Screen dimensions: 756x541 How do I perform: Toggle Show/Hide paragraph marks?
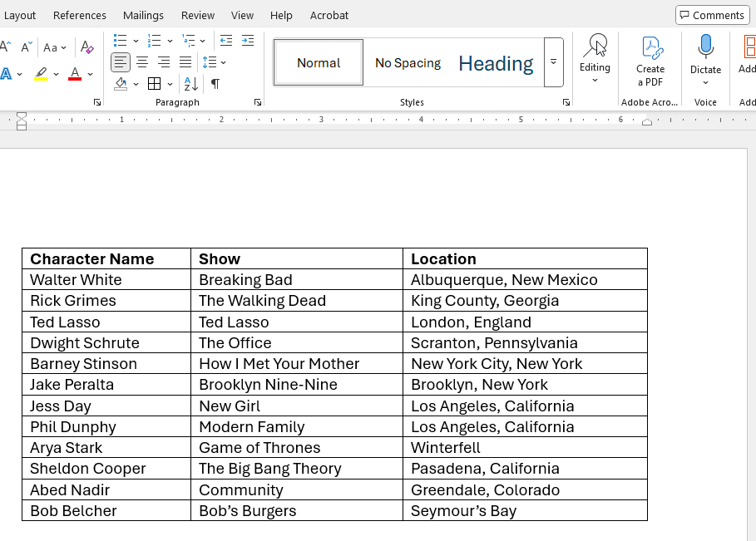[215, 84]
